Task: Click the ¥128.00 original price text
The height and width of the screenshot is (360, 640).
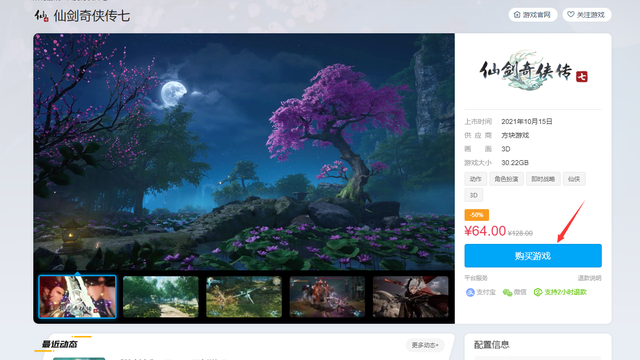Action: pyautogui.click(x=520, y=233)
